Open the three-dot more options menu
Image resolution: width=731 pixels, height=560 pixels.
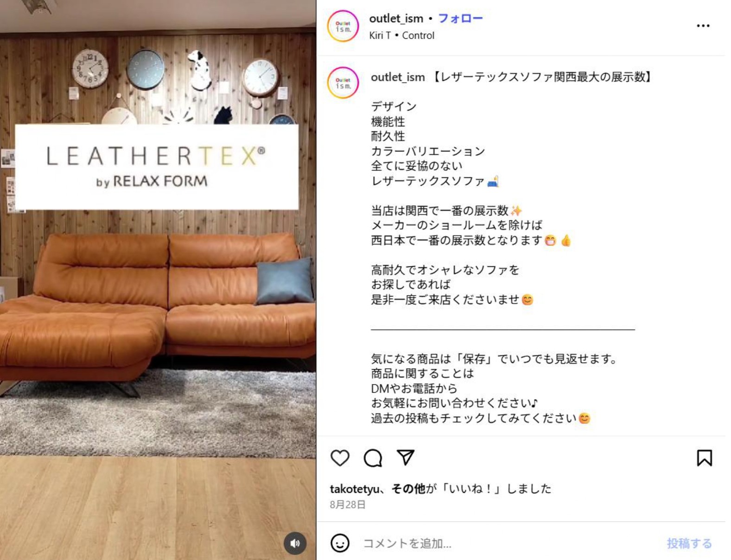703,26
